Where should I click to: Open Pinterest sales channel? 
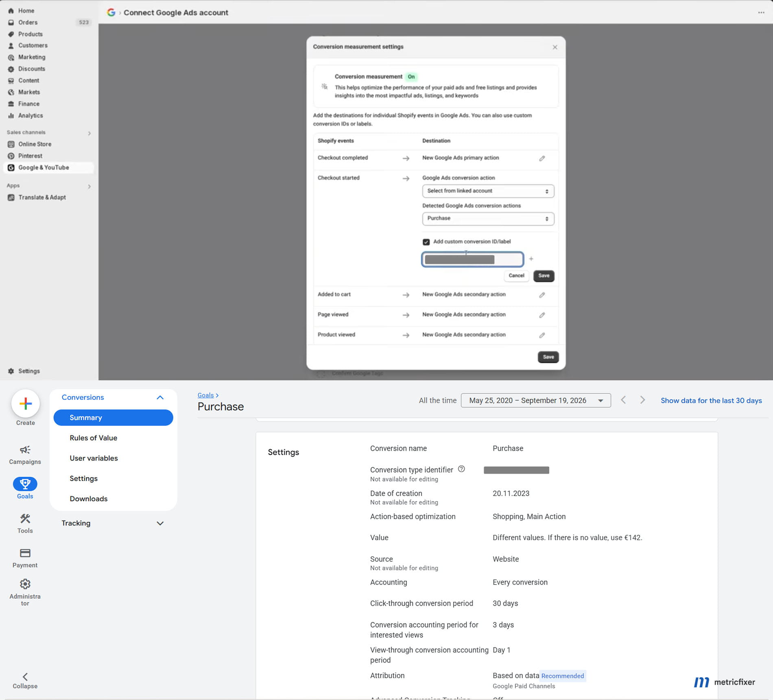point(30,156)
